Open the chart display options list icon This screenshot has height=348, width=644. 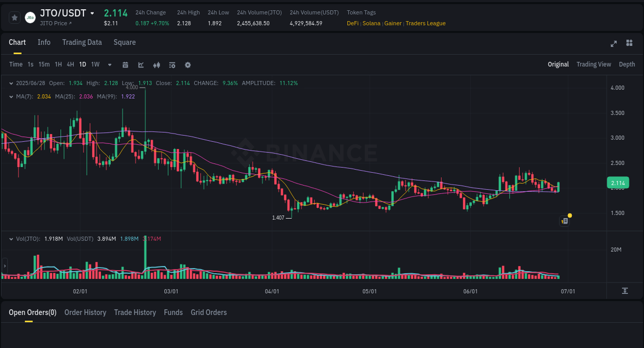pos(172,64)
